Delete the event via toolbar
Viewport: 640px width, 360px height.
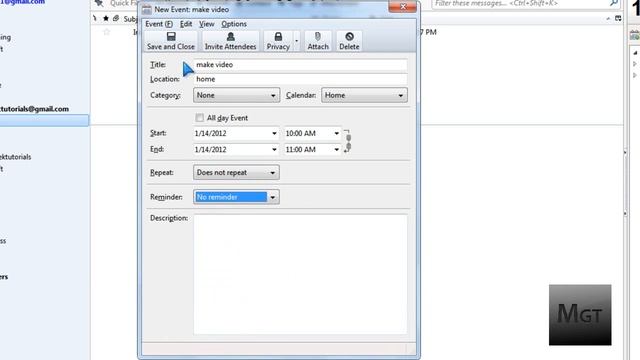click(349, 41)
